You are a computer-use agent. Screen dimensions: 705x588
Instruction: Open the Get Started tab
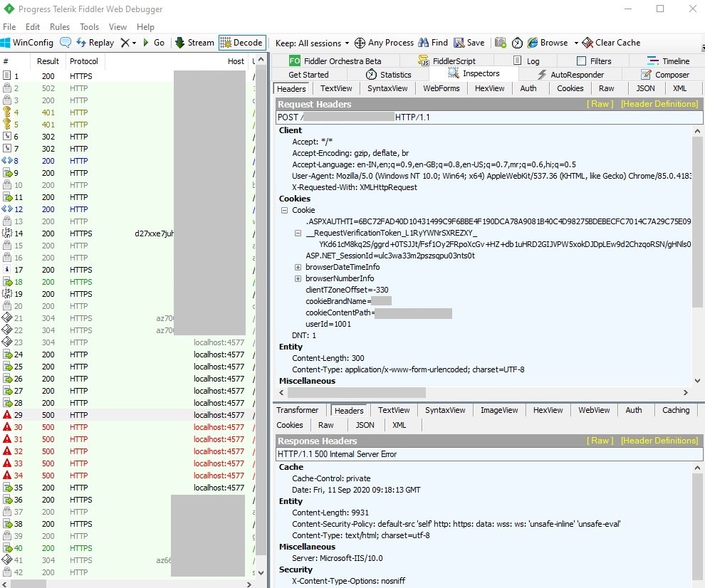click(x=308, y=75)
